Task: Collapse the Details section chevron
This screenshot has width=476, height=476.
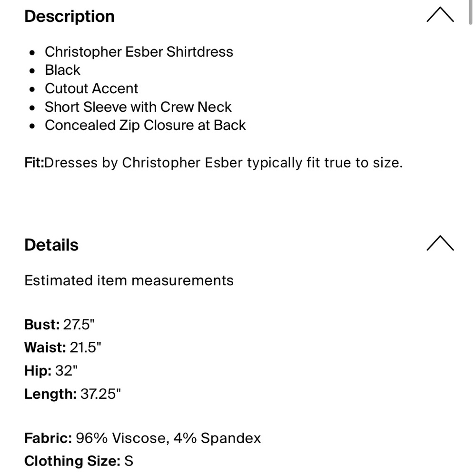Action: coord(440,243)
